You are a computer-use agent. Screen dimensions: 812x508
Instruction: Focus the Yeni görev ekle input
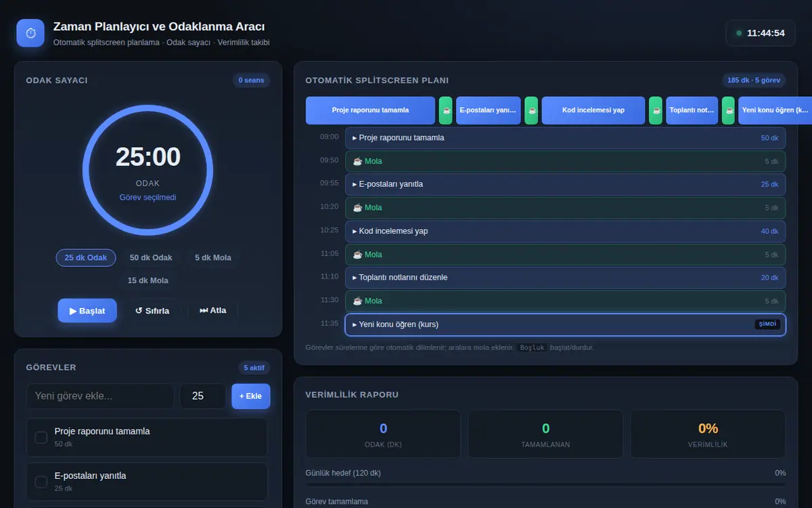(x=100, y=396)
